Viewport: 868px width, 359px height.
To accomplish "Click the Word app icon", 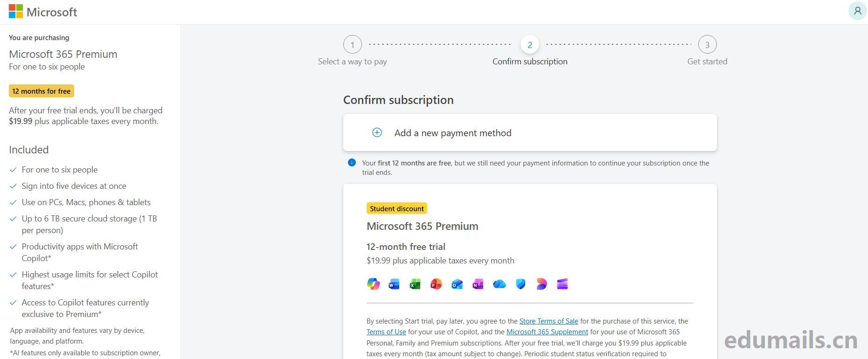I will 394,284.
